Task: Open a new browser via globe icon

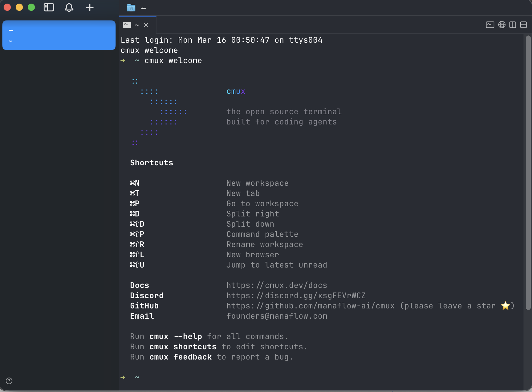Action: tap(502, 25)
